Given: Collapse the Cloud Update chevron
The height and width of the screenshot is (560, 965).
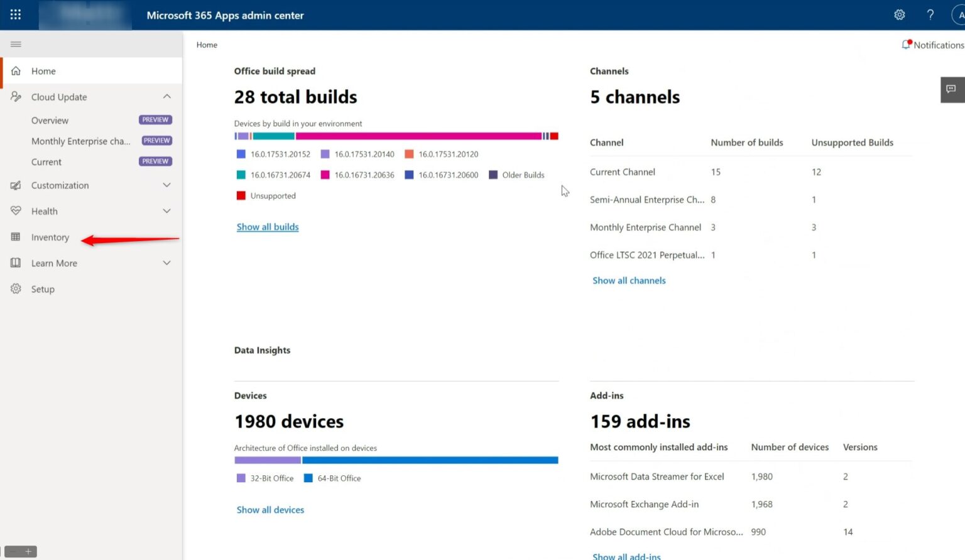Looking at the screenshot, I should click(x=166, y=96).
